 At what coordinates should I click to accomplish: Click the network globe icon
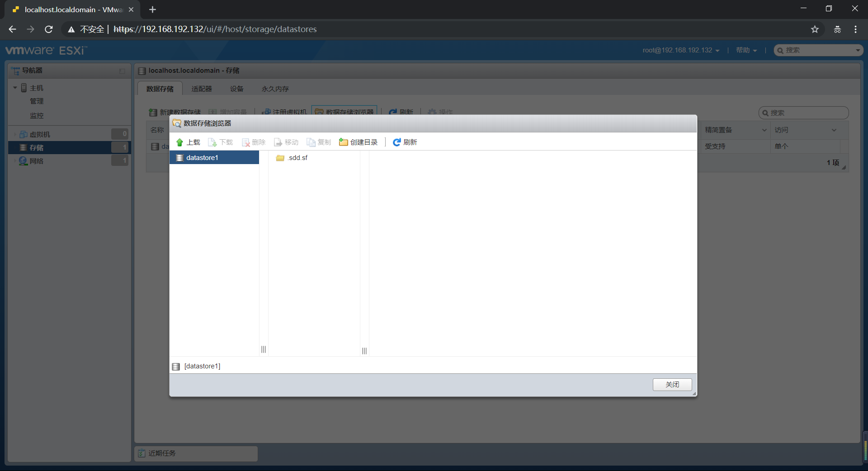23,161
